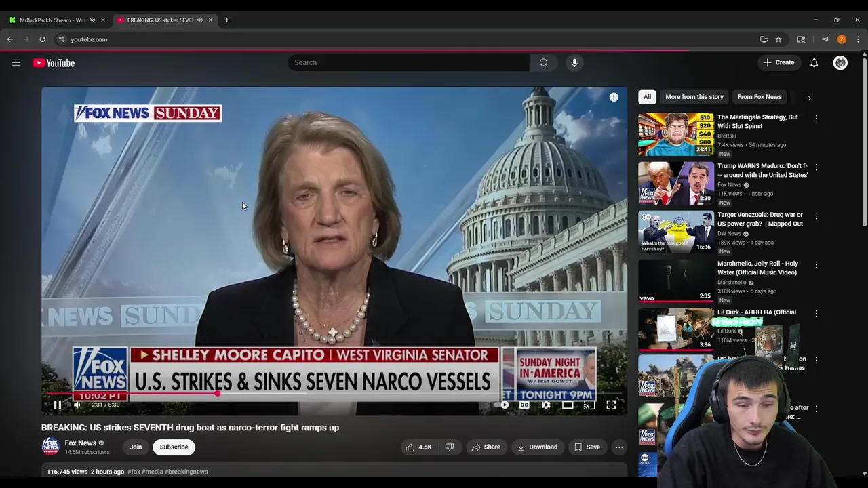The width and height of the screenshot is (868, 488).
Task: Open Chrome three-dot menu
Action: click(x=858, y=39)
